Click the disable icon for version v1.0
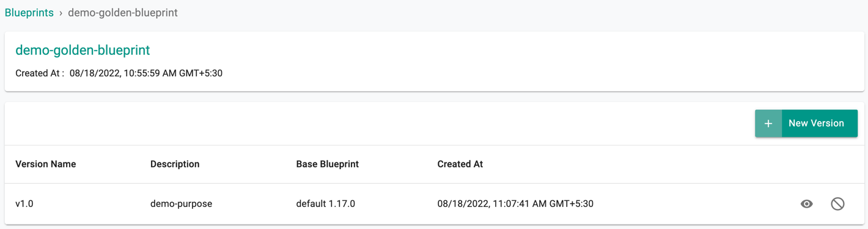The height and width of the screenshot is (229, 868). (x=837, y=204)
